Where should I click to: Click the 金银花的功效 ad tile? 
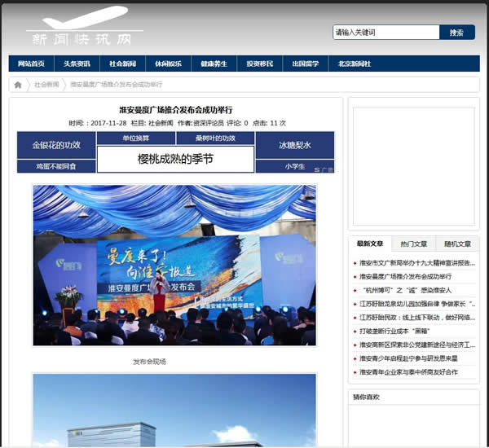point(56,145)
